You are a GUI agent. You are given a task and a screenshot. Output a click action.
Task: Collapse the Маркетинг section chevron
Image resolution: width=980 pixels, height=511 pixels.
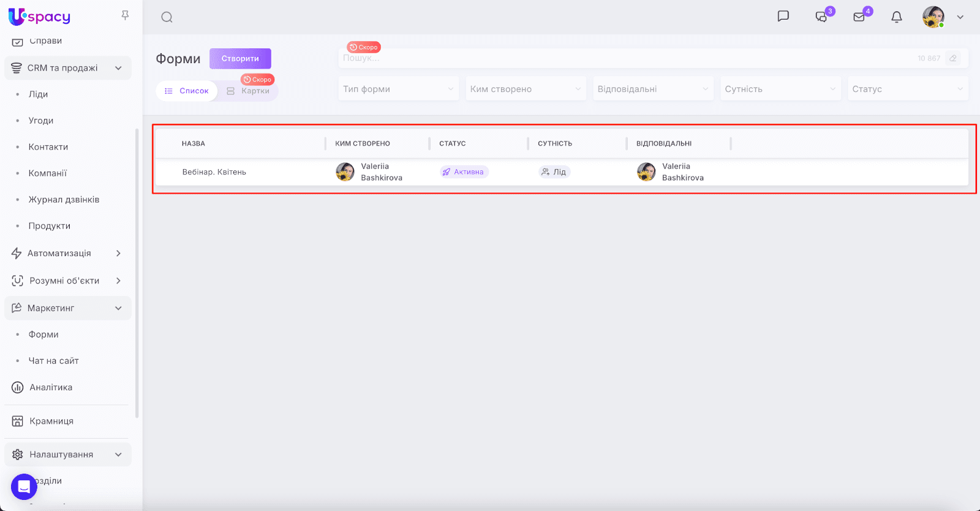(x=118, y=308)
